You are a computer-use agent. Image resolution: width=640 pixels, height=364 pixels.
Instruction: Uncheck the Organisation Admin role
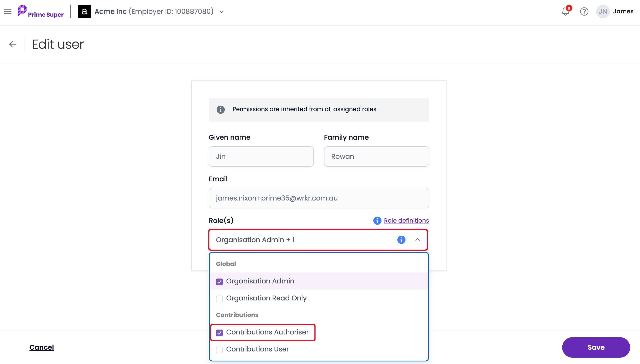(219, 282)
